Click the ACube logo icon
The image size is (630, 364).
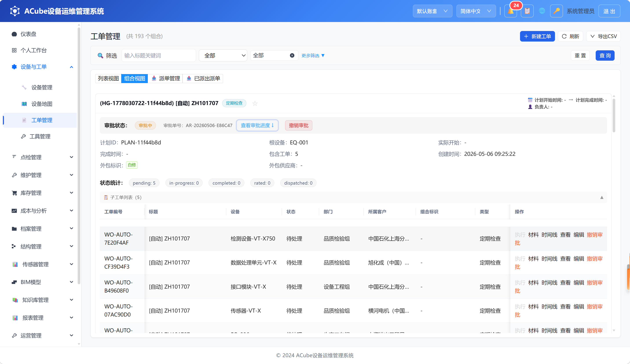(15, 11)
